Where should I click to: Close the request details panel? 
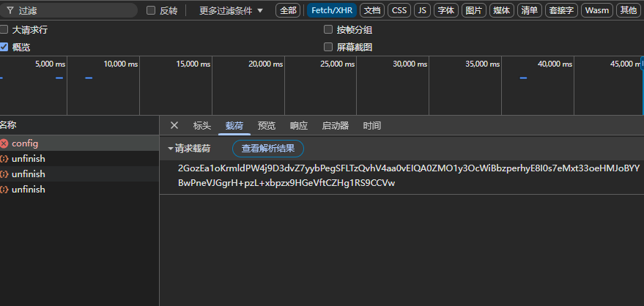click(174, 125)
